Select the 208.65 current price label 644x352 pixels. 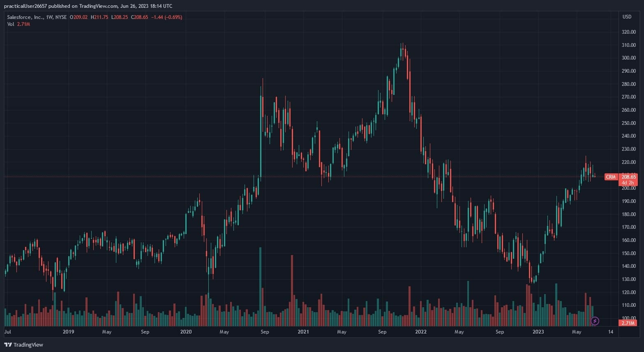click(628, 177)
